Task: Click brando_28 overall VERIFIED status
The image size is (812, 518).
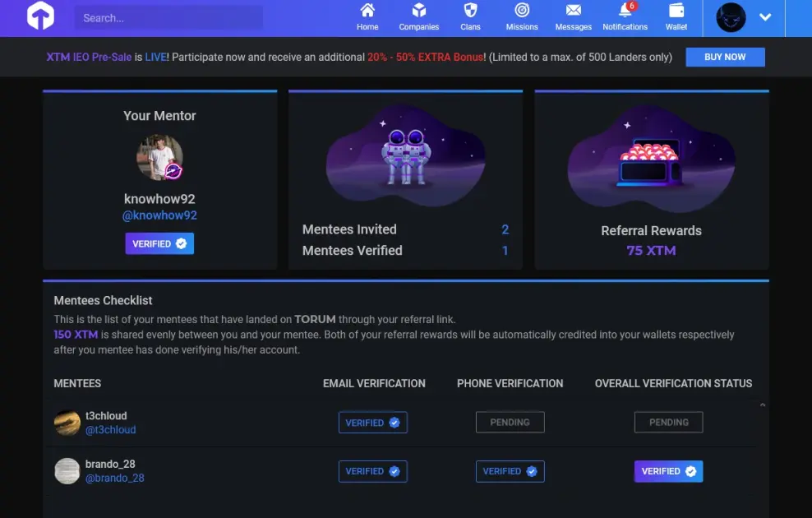Action: coord(668,471)
